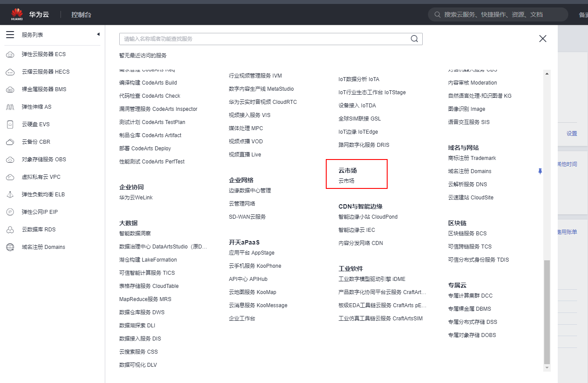Screen dimensions: 588x383
Task: Close the service list panel with the X
Action: [x=543, y=39]
